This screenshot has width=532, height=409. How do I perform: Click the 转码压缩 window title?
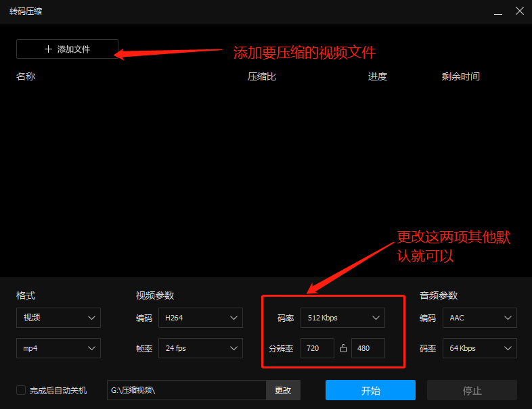tap(26, 11)
